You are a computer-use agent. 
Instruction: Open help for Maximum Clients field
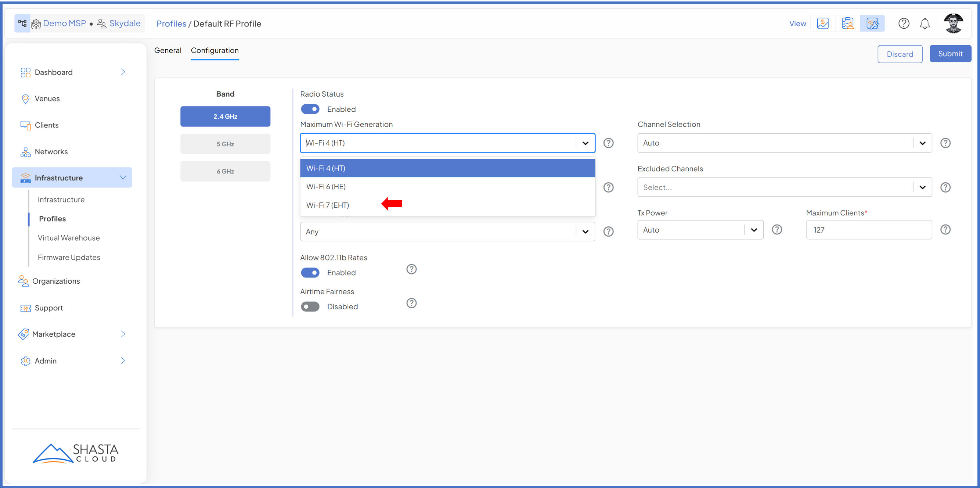point(945,230)
